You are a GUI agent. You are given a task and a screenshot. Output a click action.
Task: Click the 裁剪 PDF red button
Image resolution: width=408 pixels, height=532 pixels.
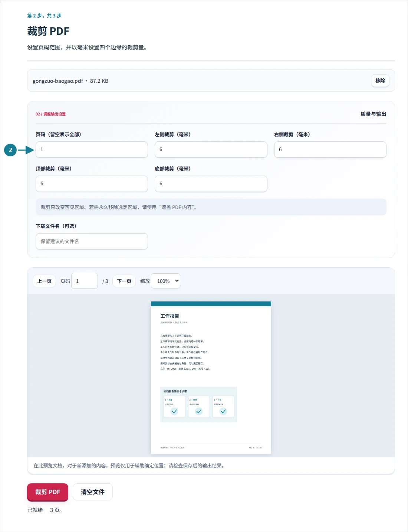[47, 492]
